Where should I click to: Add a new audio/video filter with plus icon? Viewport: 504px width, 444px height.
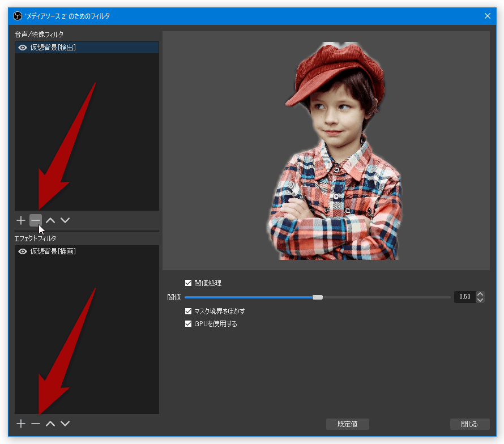pos(21,220)
